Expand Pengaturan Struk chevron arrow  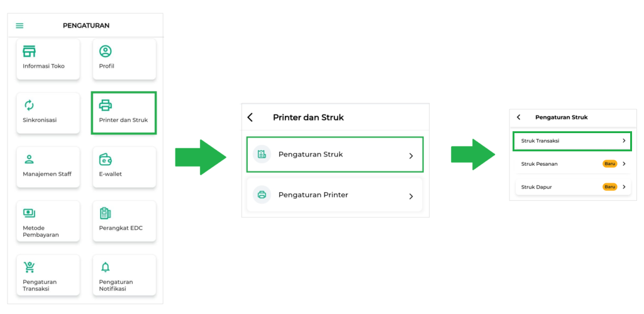(411, 156)
